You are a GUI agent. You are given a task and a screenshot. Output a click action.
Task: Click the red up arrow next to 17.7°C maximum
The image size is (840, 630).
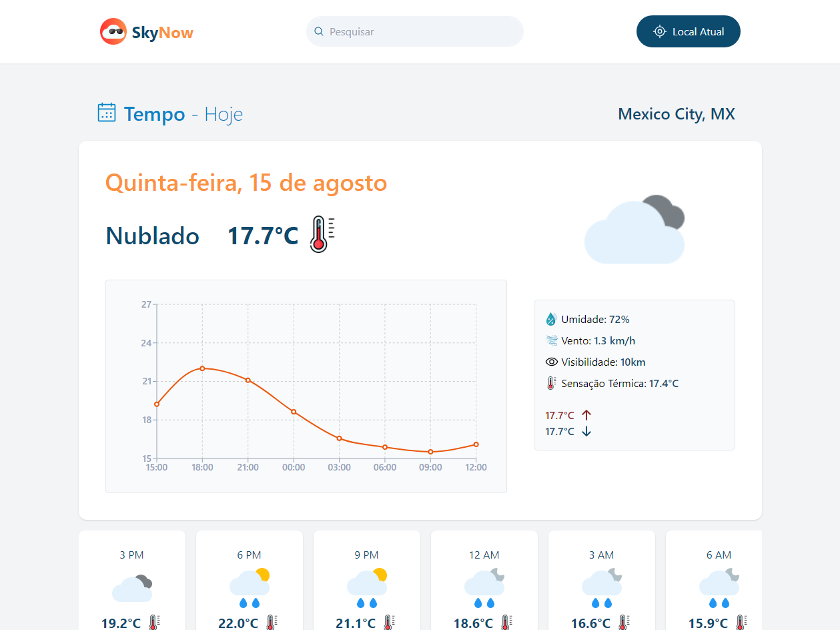586,415
